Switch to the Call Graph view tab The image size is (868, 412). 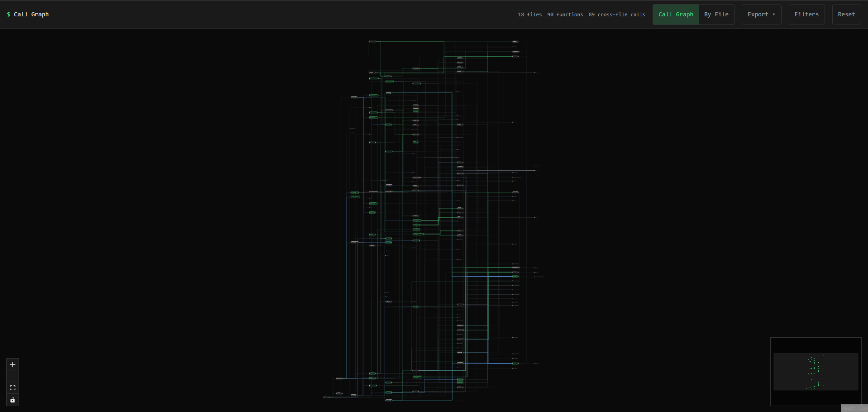(x=675, y=14)
